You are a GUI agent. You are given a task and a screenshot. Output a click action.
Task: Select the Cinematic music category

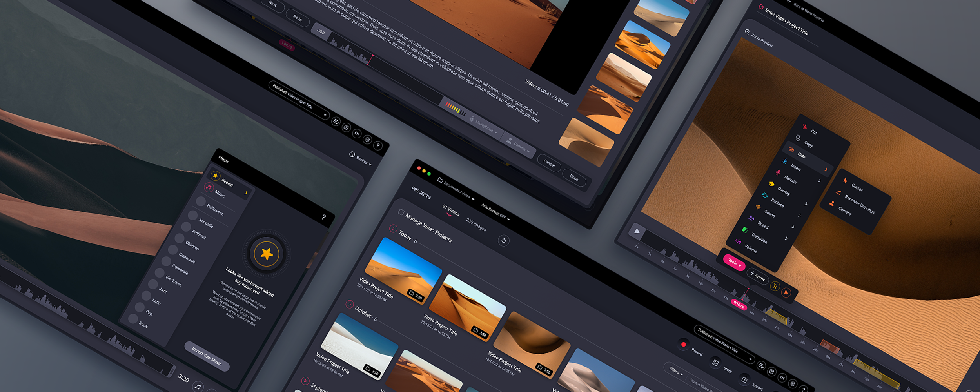tap(187, 258)
